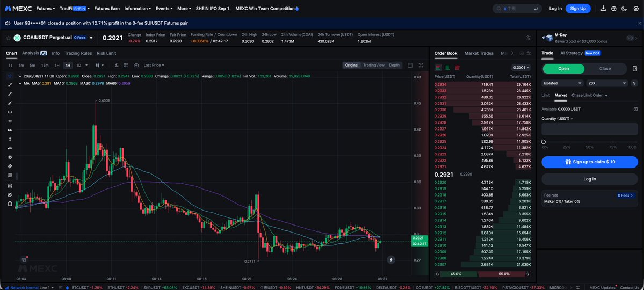Open the transfer icon beside Available balance

(x=635, y=109)
